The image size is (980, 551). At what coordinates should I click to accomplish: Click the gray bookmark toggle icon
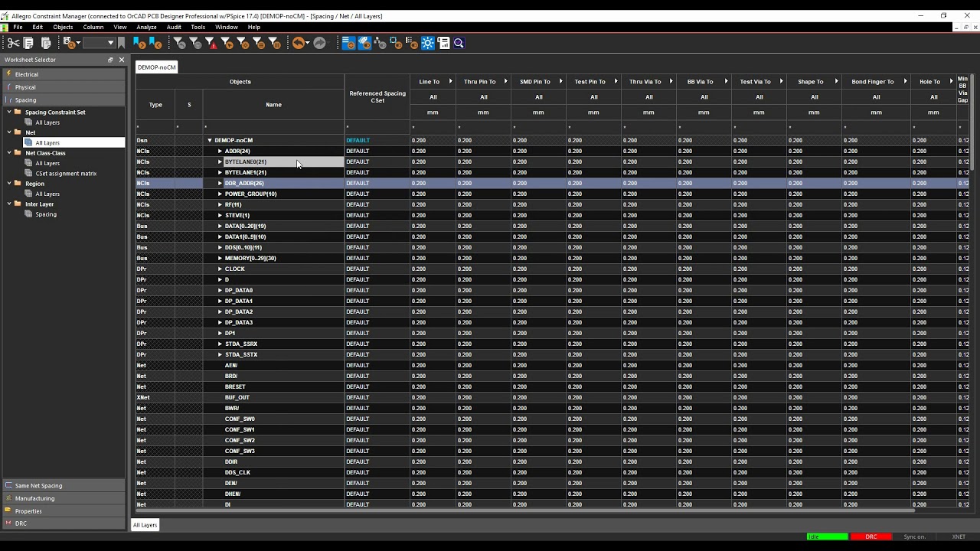coord(121,43)
